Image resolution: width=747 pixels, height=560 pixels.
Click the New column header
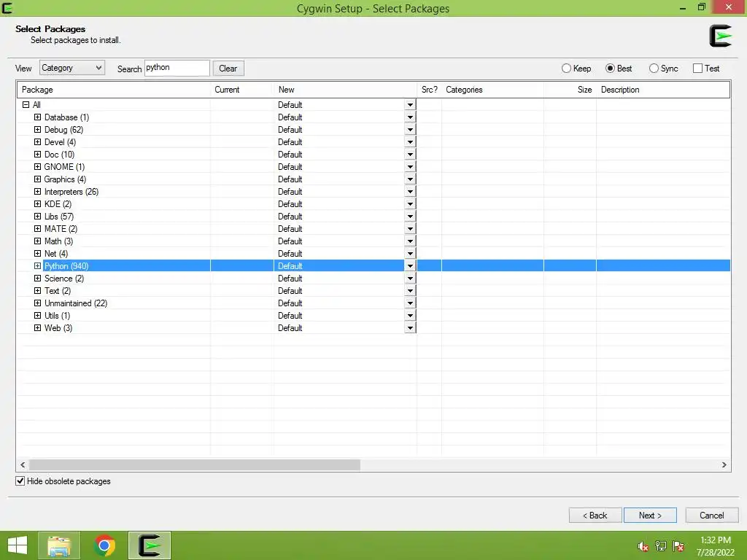point(345,90)
